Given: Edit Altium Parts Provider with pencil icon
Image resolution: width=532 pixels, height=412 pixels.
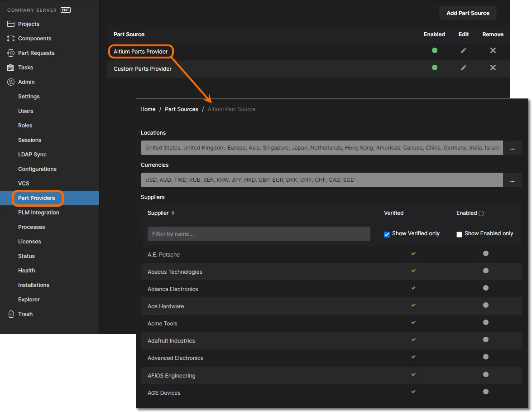Looking at the screenshot, I should [464, 50].
